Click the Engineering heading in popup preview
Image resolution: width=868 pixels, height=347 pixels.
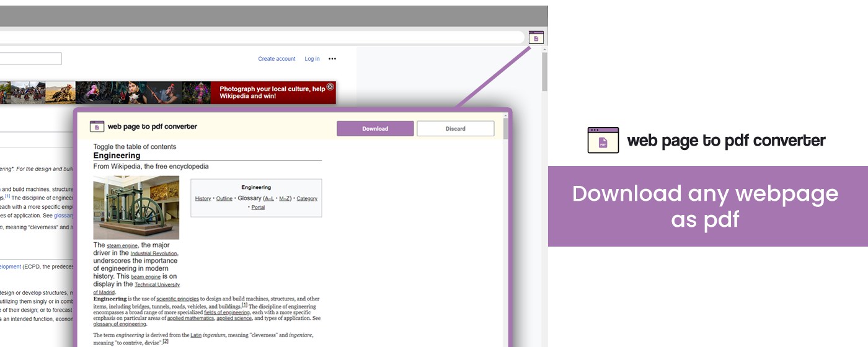point(117,156)
